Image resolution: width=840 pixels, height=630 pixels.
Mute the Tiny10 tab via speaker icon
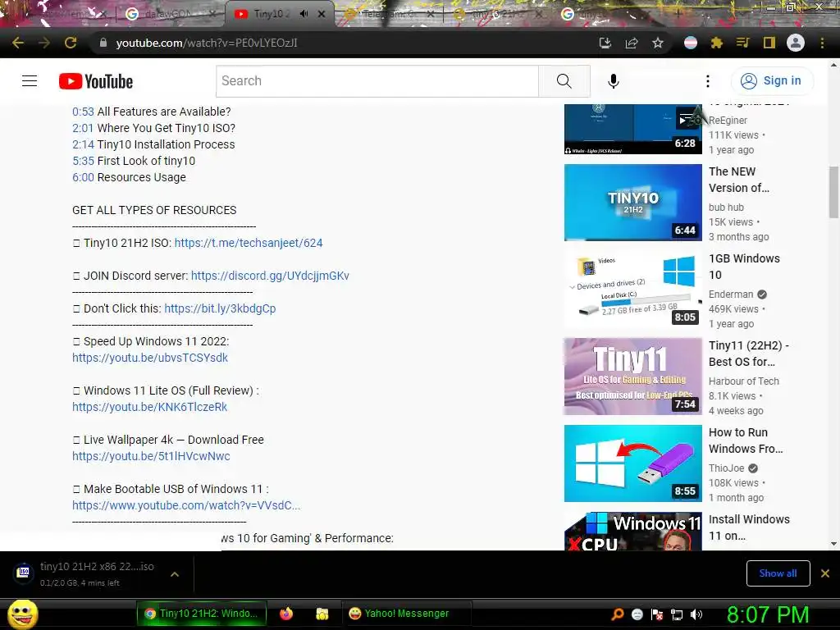[304, 14]
